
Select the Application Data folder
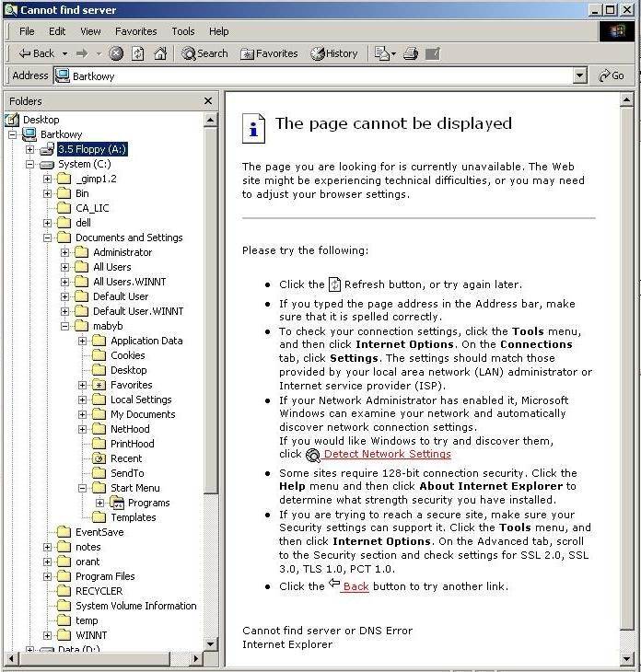click(146, 341)
